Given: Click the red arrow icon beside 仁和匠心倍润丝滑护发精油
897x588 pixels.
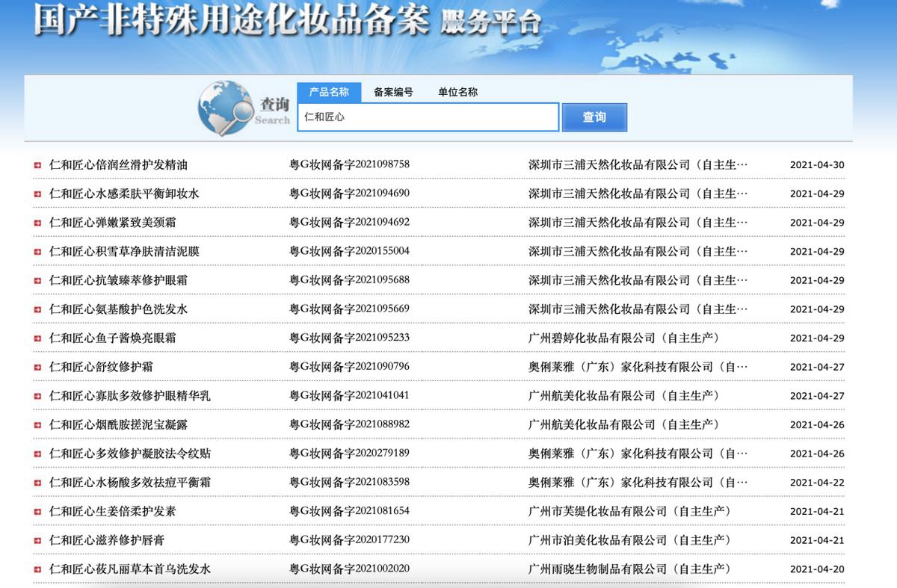Looking at the screenshot, I should tap(36, 164).
